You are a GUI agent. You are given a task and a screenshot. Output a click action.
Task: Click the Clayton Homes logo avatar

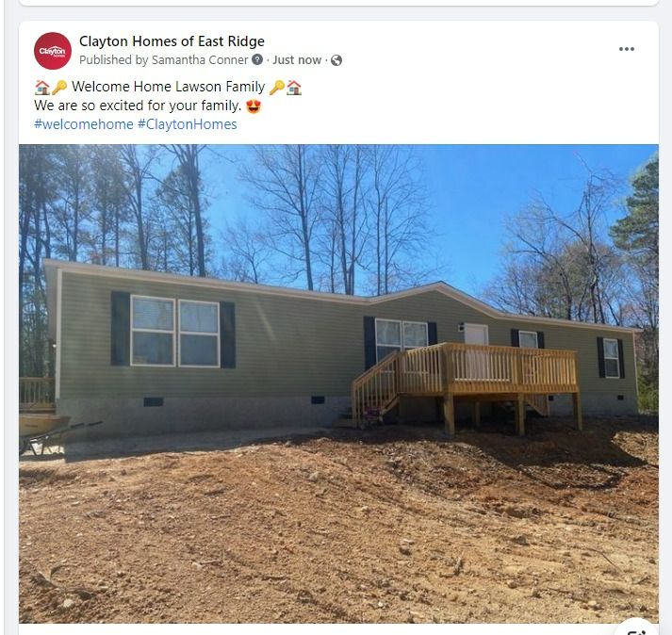coord(53,51)
